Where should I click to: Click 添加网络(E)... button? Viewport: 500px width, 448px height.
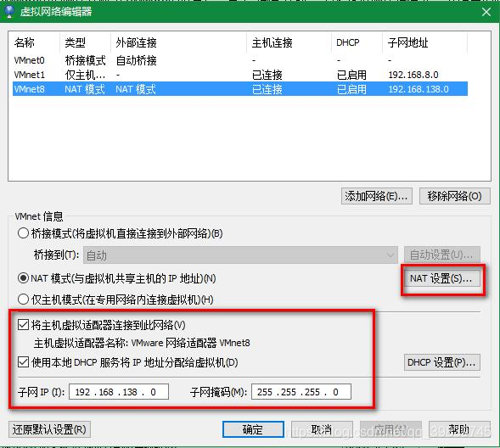coord(377,196)
